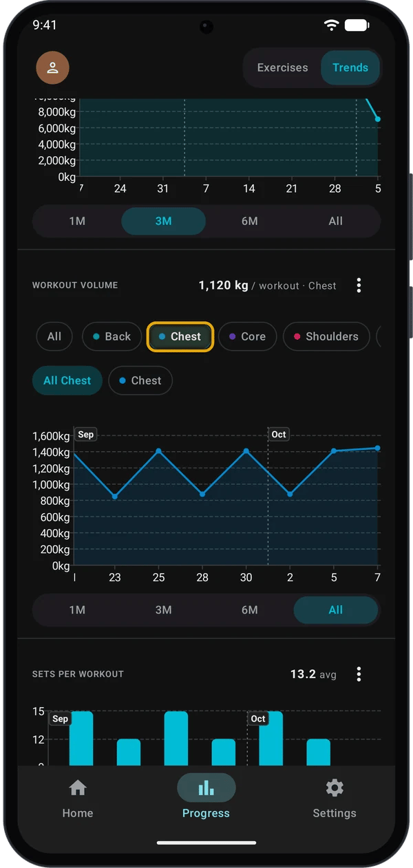Tap the WORKOUT VOLUME section heading
413x868 pixels.
pos(75,285)
